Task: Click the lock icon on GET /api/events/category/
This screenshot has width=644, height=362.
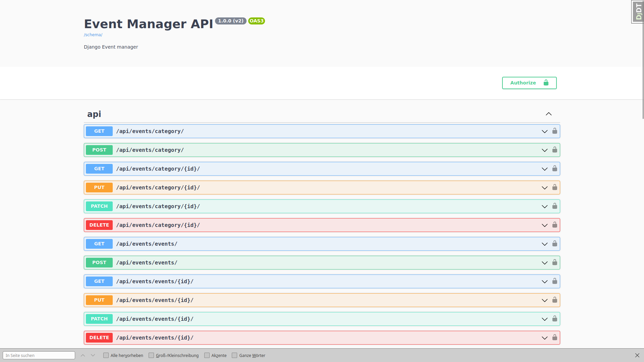Action: [555, 131]
